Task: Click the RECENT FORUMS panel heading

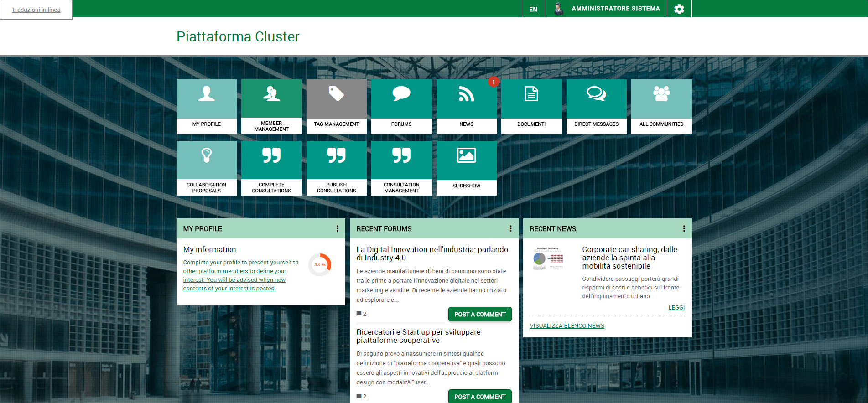Action: (384, 229)
